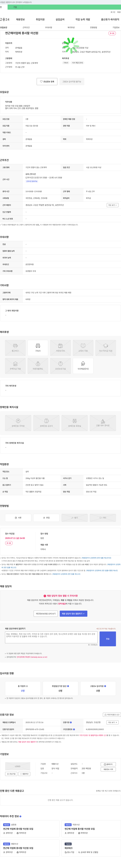Screen dimensions: 121x868
Task: Open 개인정보보호법 상세 보기
Action: pos(46,614)
